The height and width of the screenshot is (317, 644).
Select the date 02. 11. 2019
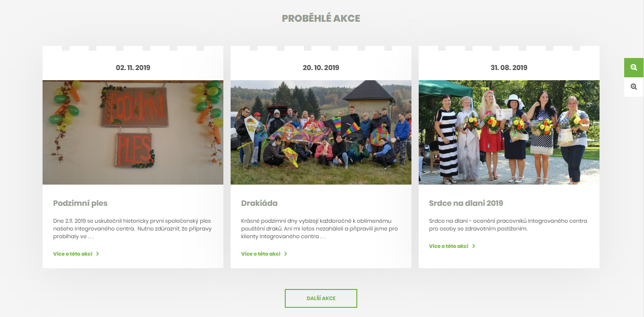pyautogui.click(x=133, y=68)
